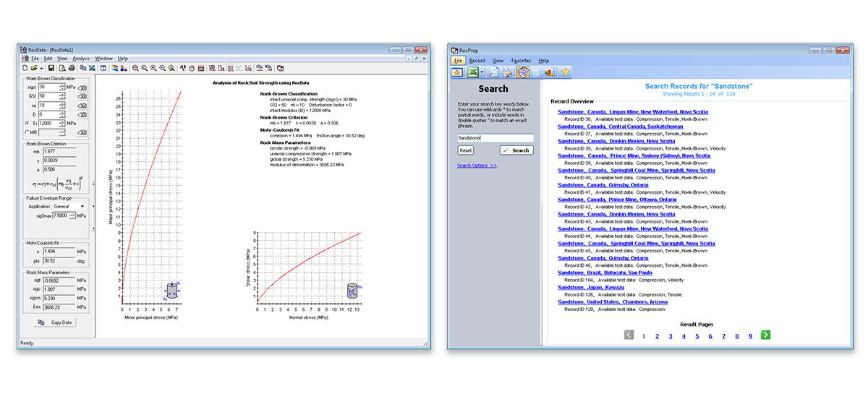Open the Analysis menu in RocData
This screenshot has width=868, height=405.
coord(81,58)
